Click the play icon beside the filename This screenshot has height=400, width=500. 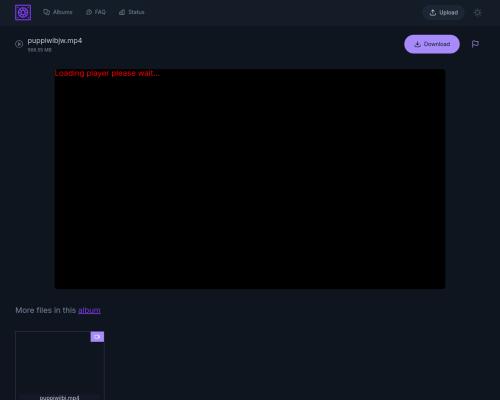(19, 44)
